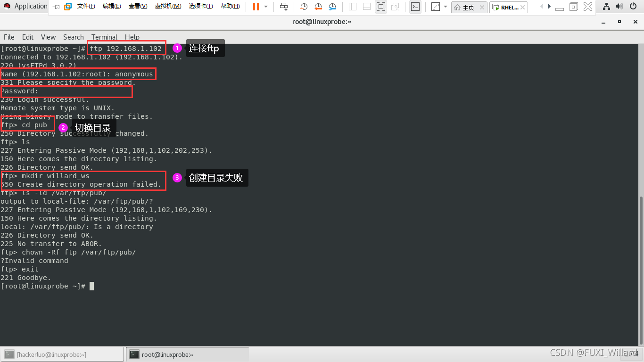Click the VMware pin toolbar icon
The width and height of the screenshot is (644, 362).
[56, 7]
